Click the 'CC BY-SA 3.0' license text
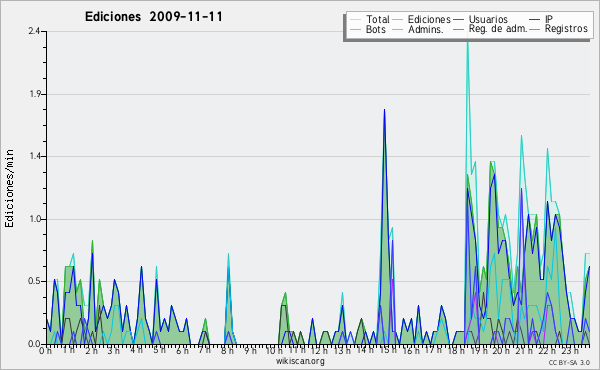The height and width of the screenshot is (370, 600). [x=569, y=363]
